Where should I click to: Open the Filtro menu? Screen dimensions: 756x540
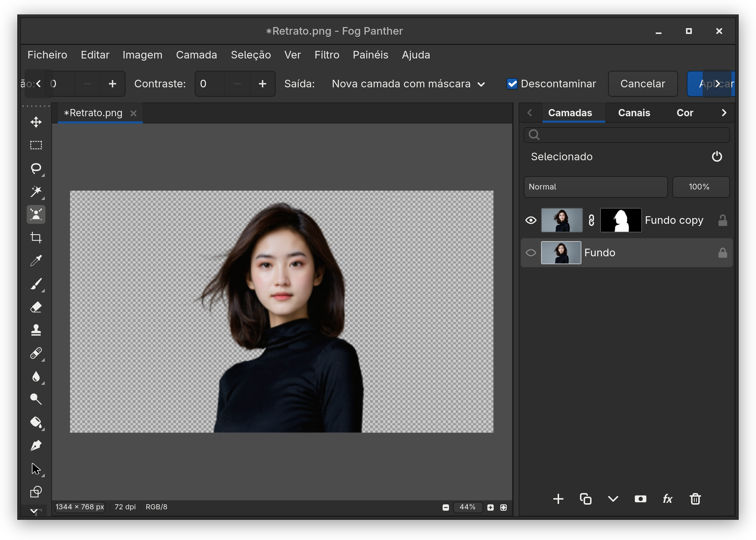tap(327, 55)
